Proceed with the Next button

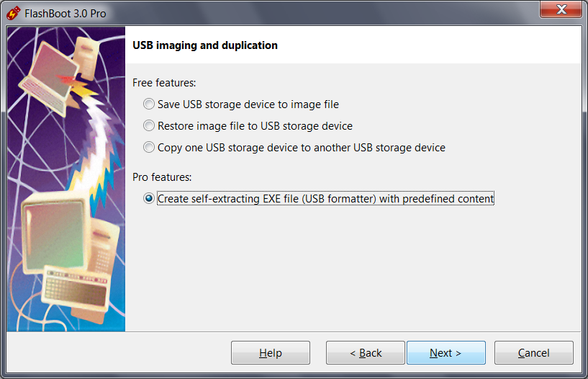[x=446, y=353]
